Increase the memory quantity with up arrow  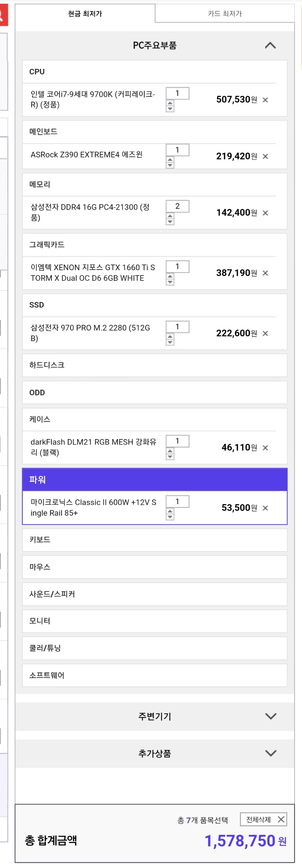(x=170, y=216)
